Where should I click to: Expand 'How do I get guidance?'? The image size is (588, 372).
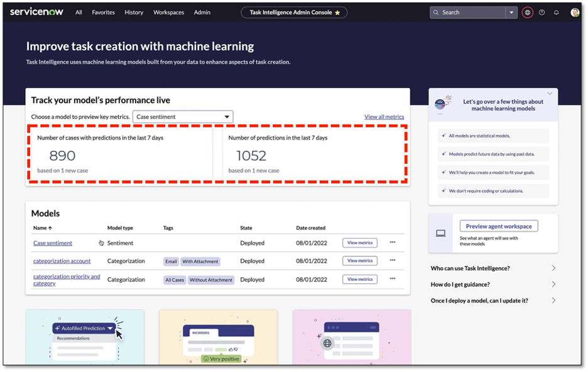pyautogui.click(x=493, y=284)
